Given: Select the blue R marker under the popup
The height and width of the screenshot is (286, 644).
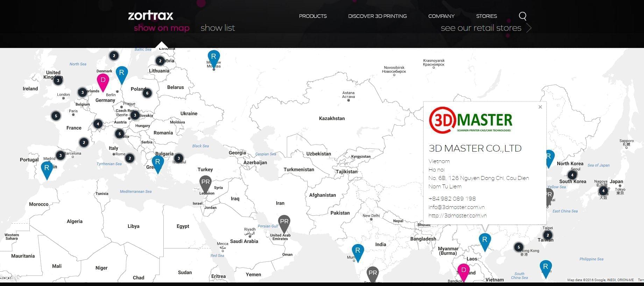Looking at the screenshot, I should (x=485, y=242).
